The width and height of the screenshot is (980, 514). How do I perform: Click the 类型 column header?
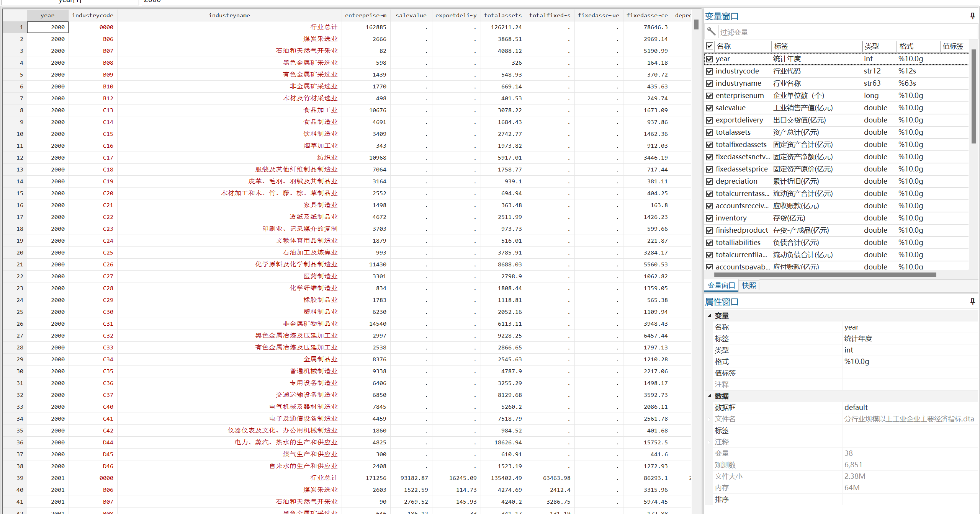872,46
